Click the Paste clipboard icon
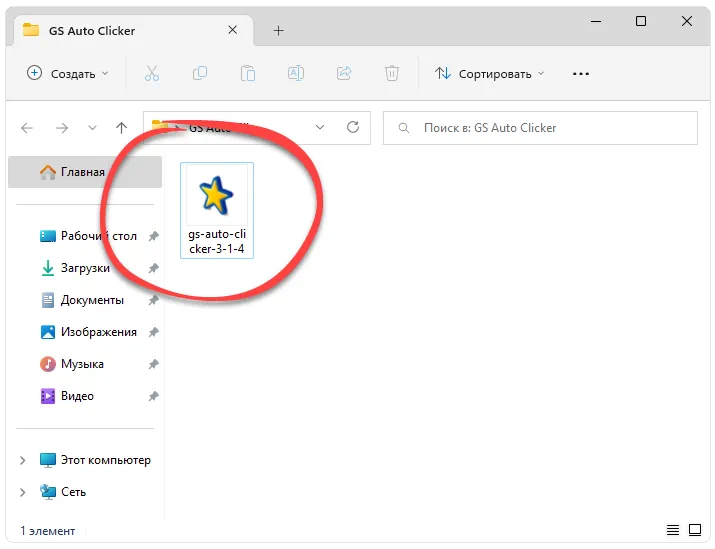715x549 pixels. pos(248,73)
